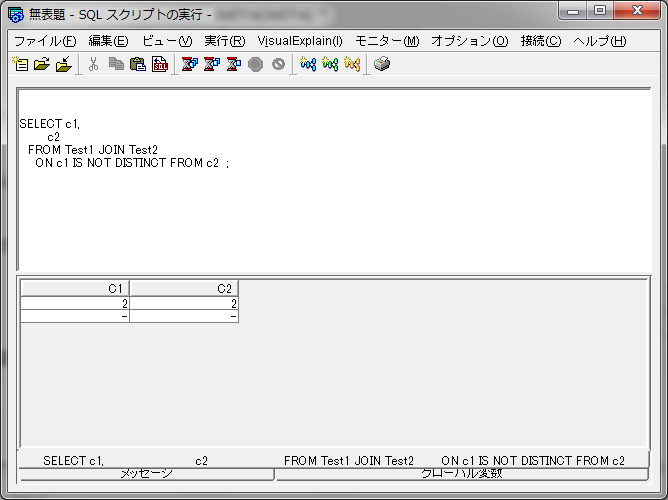Open the 編集(E) menu

[x=108, y=41]
